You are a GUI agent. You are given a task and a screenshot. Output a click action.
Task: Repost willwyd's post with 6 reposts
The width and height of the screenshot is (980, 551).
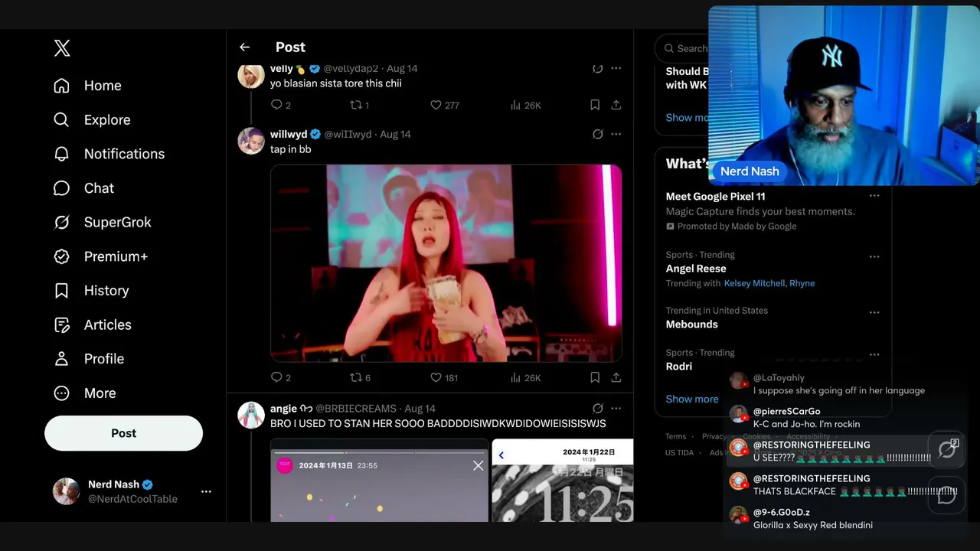click(360, 377)
